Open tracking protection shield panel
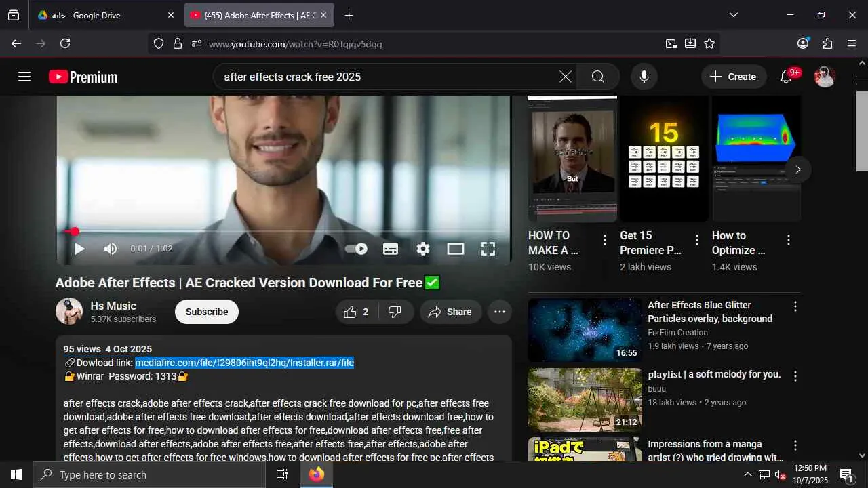 pos(159,43)
